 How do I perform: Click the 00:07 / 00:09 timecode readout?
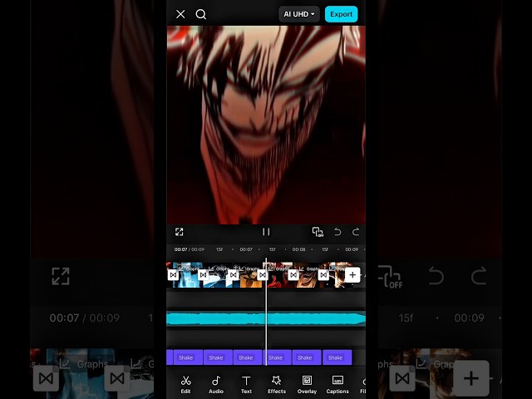coord(190,249)
